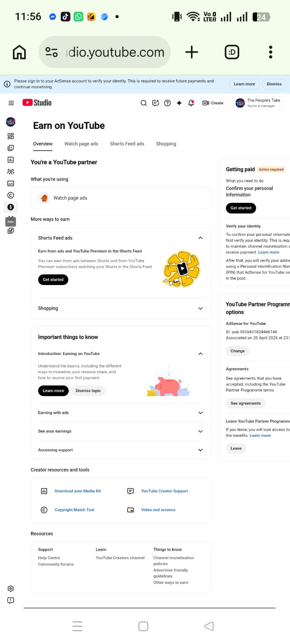
Task: Tap the browser address bar
Action: coord(105,52)
